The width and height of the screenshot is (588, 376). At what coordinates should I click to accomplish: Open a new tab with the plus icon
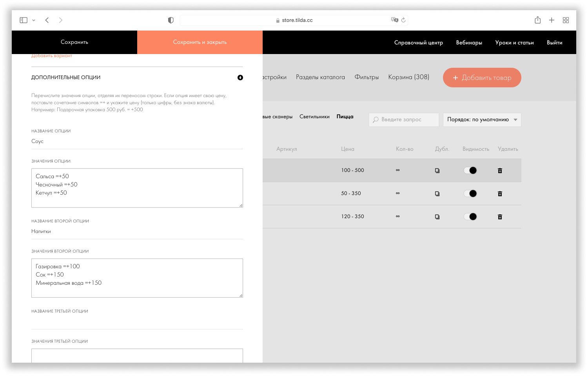click(552, 20)
